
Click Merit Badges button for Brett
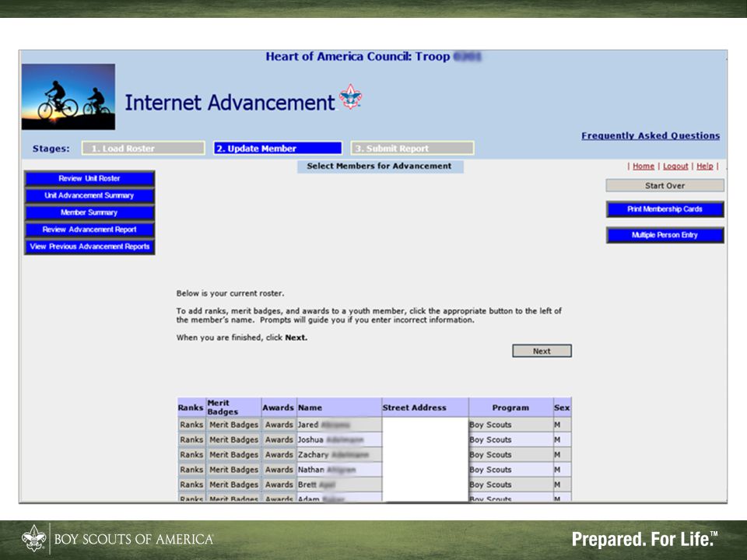click(x=233, y=485)
